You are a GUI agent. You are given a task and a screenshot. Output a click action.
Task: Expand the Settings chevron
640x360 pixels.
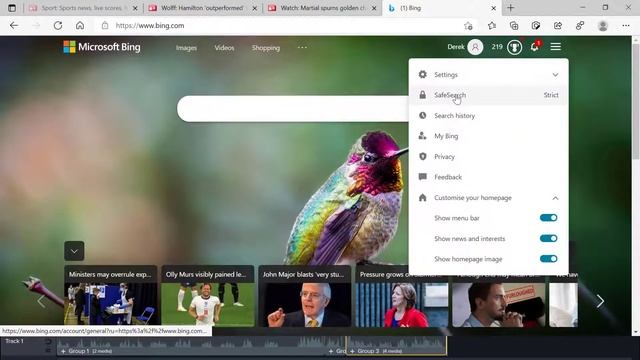point(555,75)
